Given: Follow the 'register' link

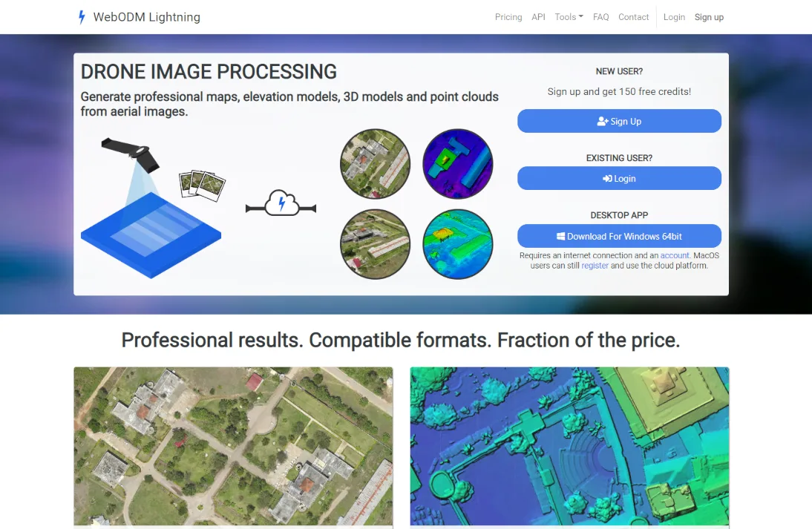Looking at the screenshot, I should pyautogui.click(x=595, y=266).
